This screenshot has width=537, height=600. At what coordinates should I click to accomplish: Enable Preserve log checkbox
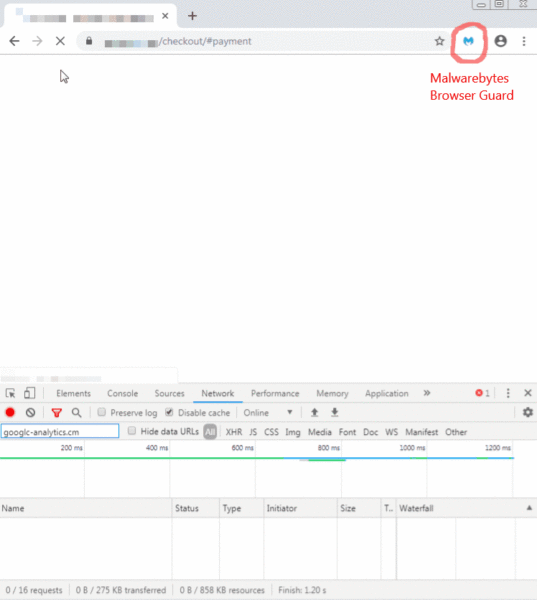click(x=101, y=412)
